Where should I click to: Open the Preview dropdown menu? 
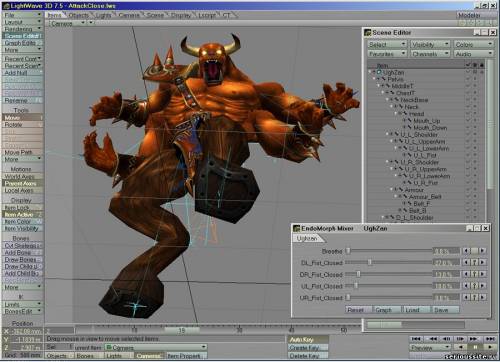pyautogui.click(x=430, y=347)
